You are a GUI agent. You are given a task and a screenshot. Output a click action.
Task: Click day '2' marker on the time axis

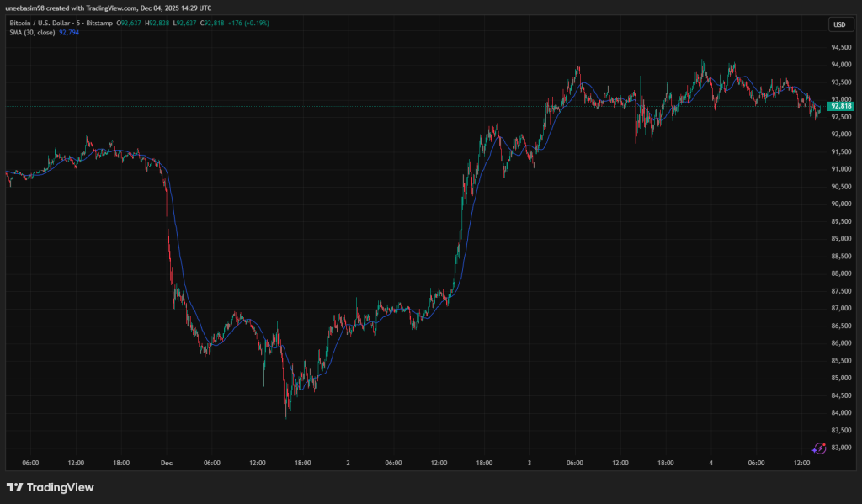tap(348, 463)
